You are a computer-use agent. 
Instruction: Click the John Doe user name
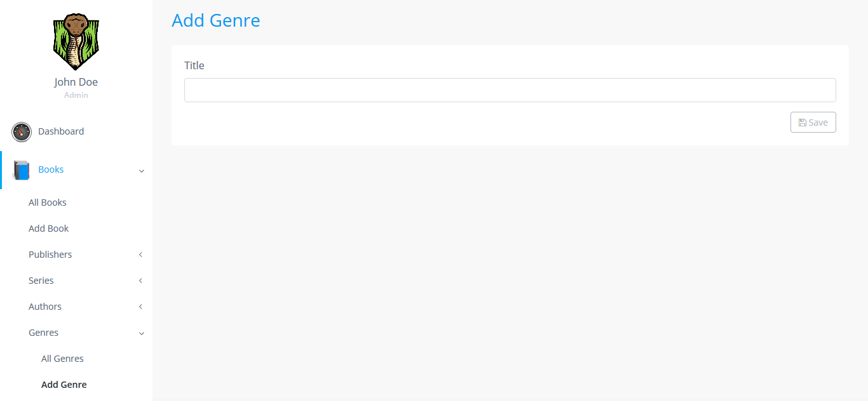76,82
